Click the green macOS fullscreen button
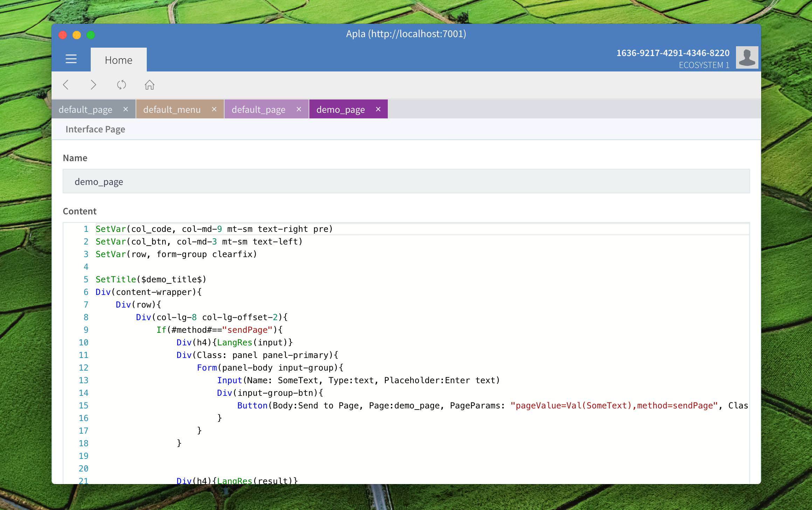This screenshot has width=812, height=510. point(91,35)
